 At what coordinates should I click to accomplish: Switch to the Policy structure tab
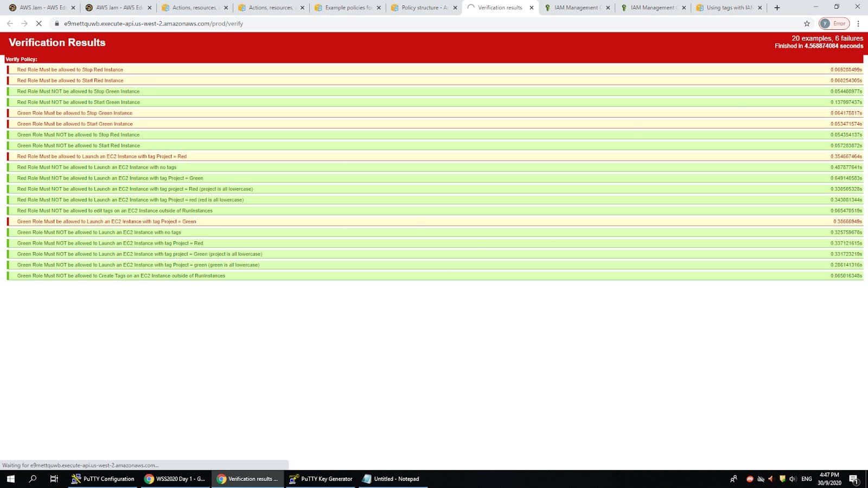click(x=419, y=8)
